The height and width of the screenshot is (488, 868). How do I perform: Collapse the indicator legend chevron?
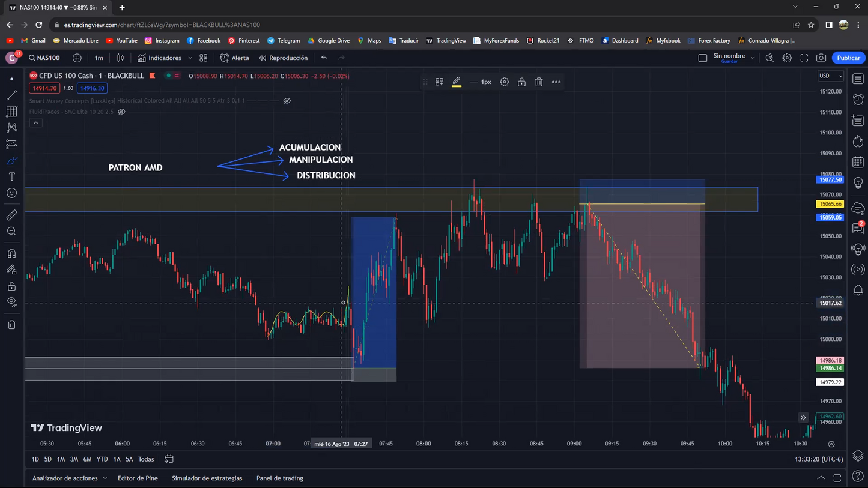pyautogui.click(x=35, y=122)
